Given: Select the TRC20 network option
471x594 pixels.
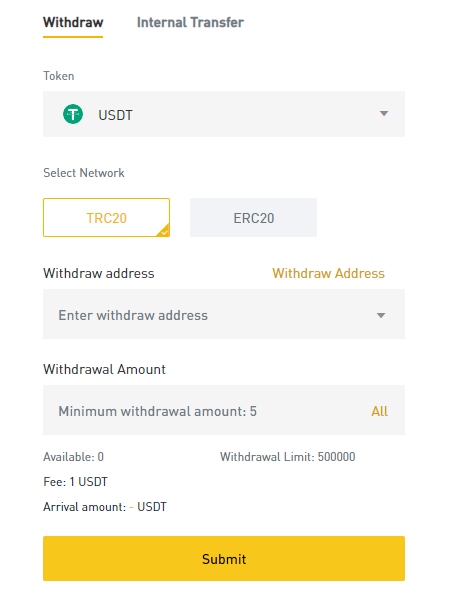Looking at the screenshot, I should coord(106,218).
